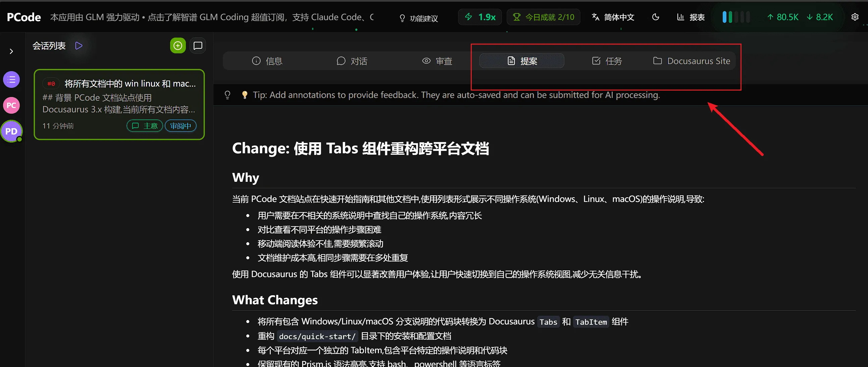Image resolution: width=868 pixels, height=367 pixels.
Task: Click the PD avatar with online status dot
Action: coord(12,131)
